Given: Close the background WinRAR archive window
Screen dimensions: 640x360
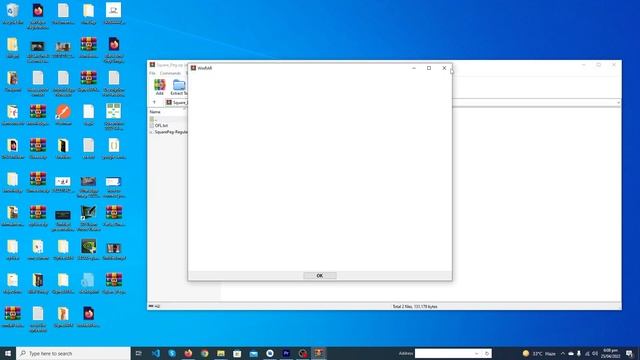Looking at the screenshot, I should pyautogui.click(x=613, y=64).
